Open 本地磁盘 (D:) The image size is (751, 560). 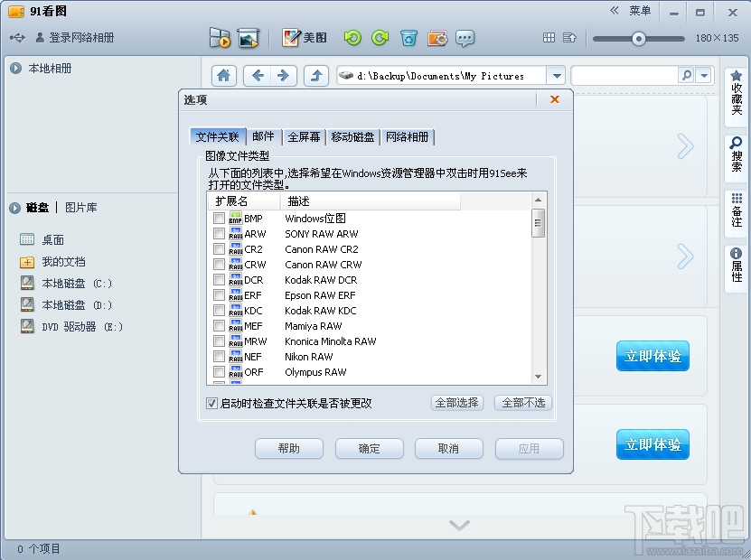67,305
